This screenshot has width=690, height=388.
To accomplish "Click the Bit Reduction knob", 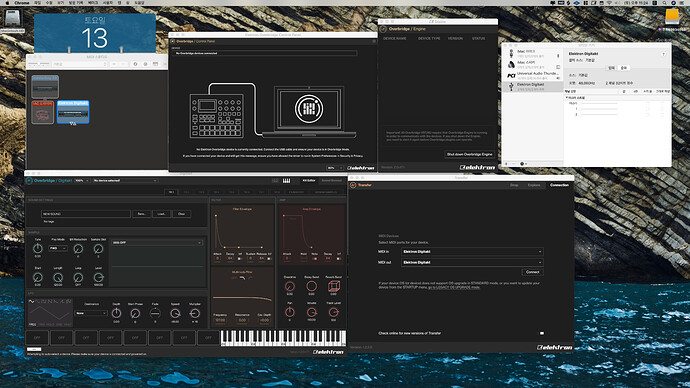I will point(78,249).
